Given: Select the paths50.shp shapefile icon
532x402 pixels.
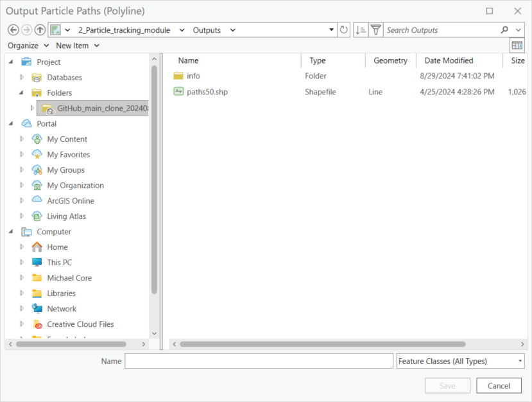Looking at the screenshot, I should coord(178,91).
